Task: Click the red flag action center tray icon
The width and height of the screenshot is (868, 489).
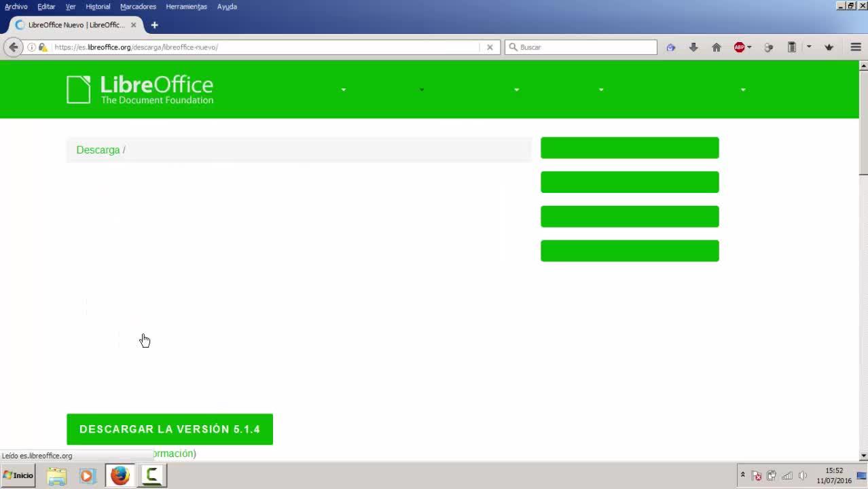Action: point(756,475)
